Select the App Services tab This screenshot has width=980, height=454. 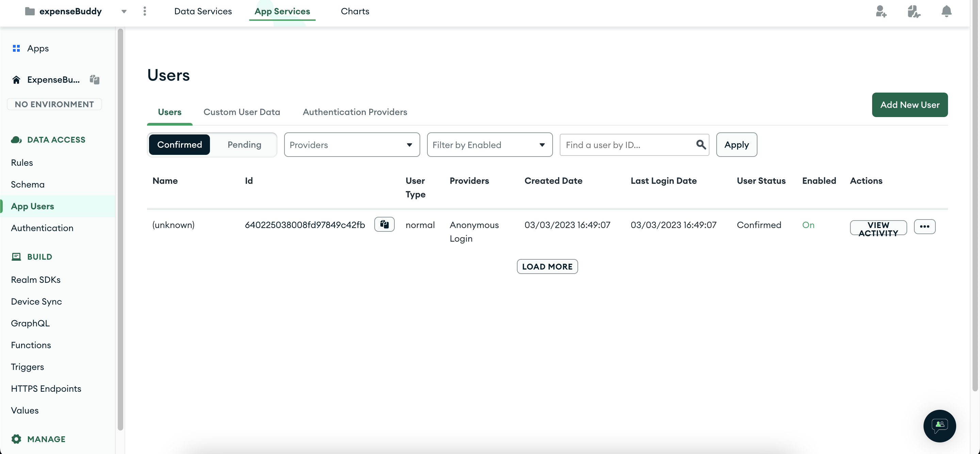282,12
